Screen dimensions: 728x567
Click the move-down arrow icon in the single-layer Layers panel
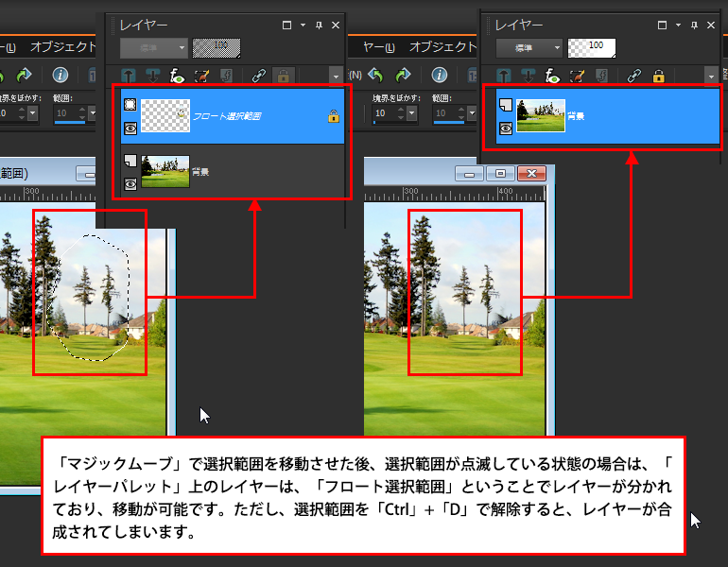528,76
